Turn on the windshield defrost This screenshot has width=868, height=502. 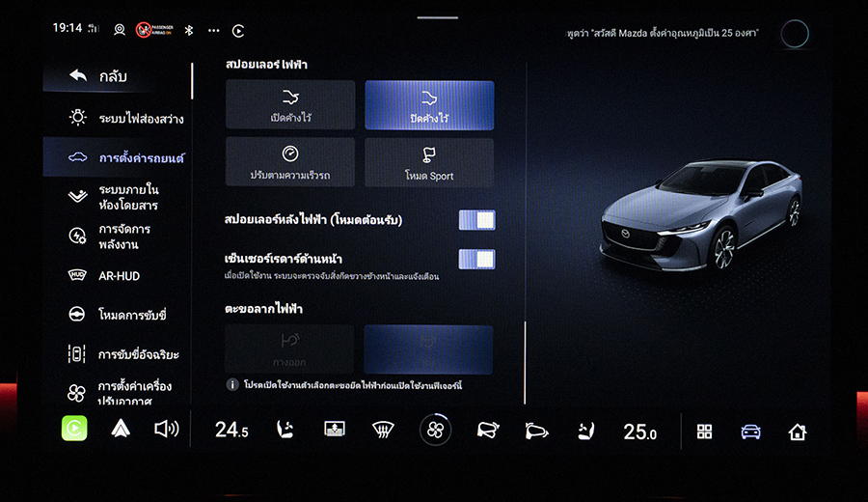[383, 430]
